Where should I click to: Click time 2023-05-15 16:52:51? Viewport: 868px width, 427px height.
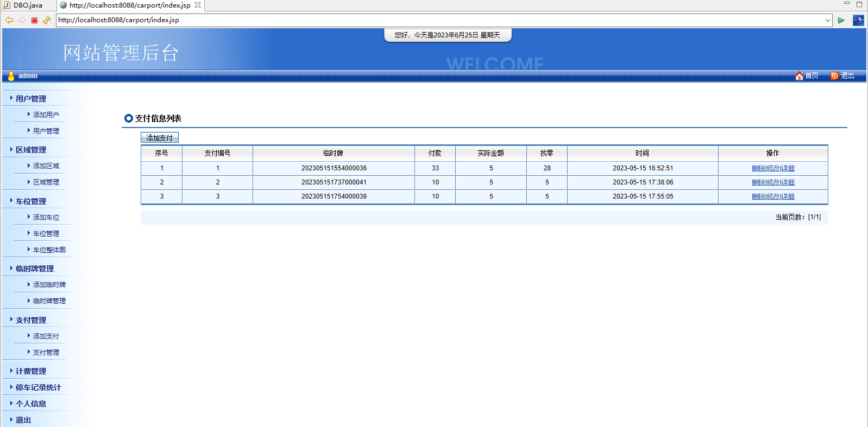pyautogui.click(x=643, y=168)
